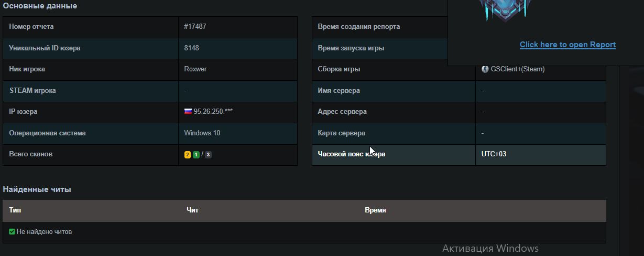The height and width of the screenshot is (256, 644).
Task: Click the 'Основные данные' section heading
Action: (x=40, y=6)
